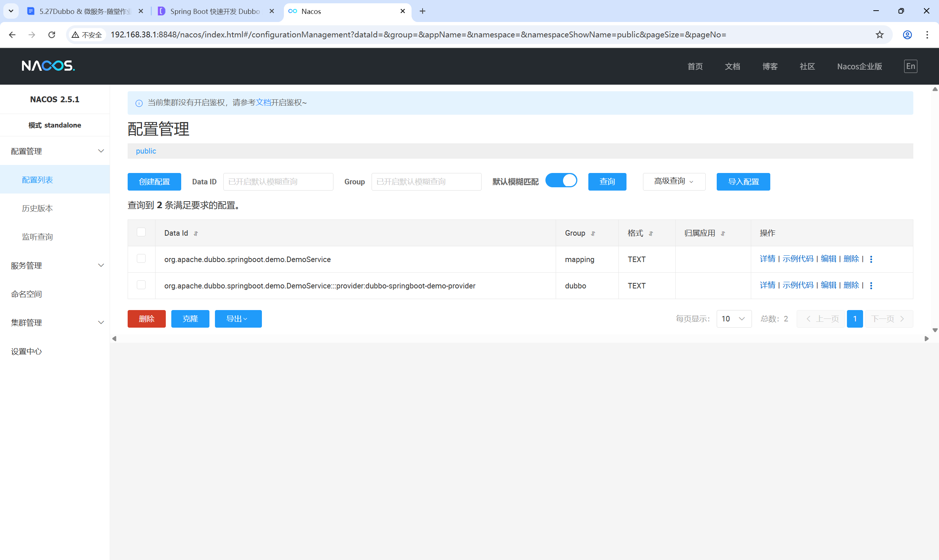Open the tab search dropdown arrow
The height and width of the screenshot is (560, 939).
11,11
